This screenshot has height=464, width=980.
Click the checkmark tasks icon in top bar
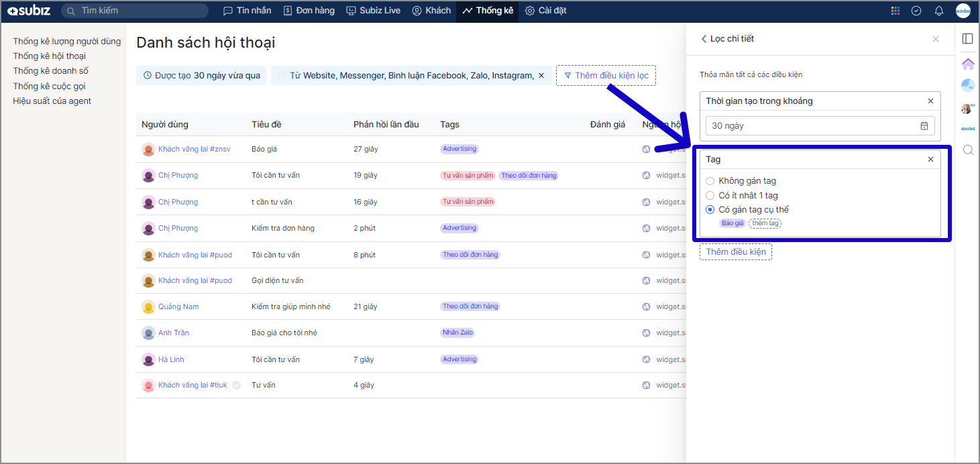click(x=916, y=11)
